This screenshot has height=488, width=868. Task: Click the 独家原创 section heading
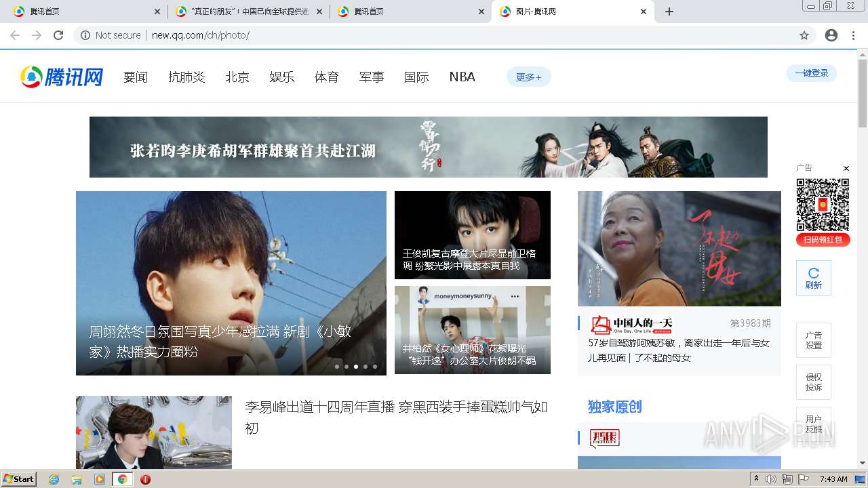[614, 407]
